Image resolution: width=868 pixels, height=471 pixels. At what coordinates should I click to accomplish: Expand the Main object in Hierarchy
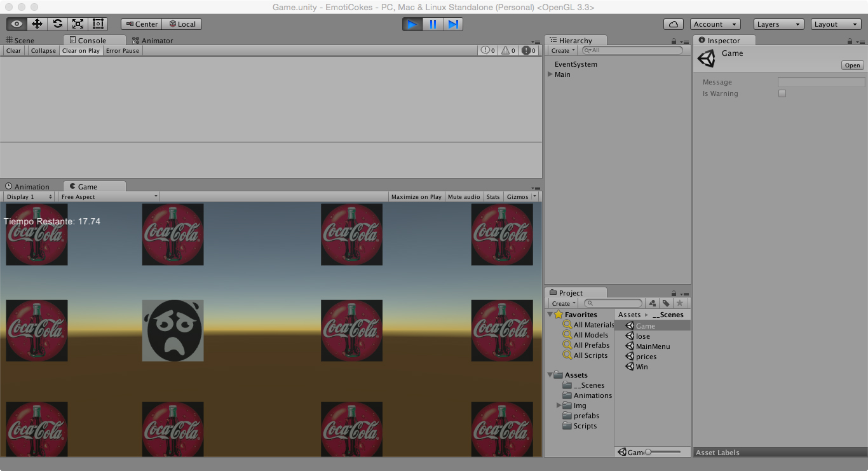point(550,74)
